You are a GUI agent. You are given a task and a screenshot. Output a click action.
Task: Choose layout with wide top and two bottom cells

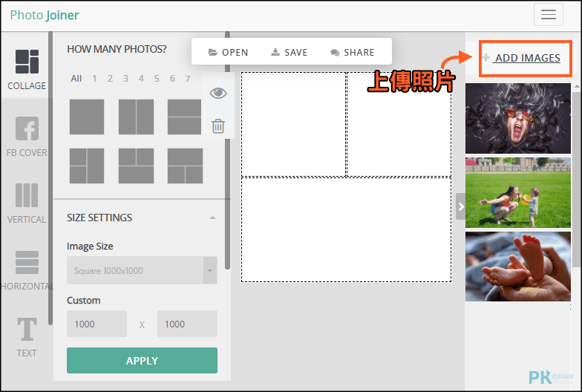185,166
